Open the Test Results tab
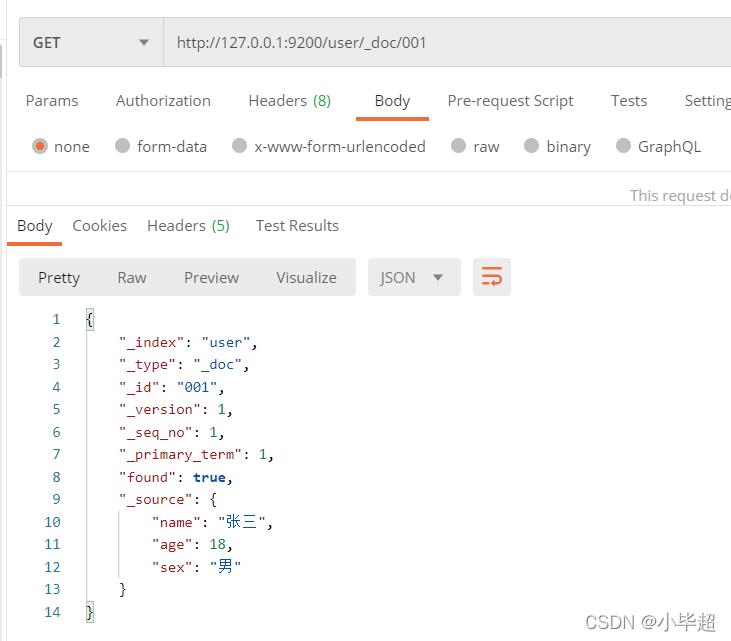Image resolution: width=731 pixels, height=641 pixels. pos(297,226)
